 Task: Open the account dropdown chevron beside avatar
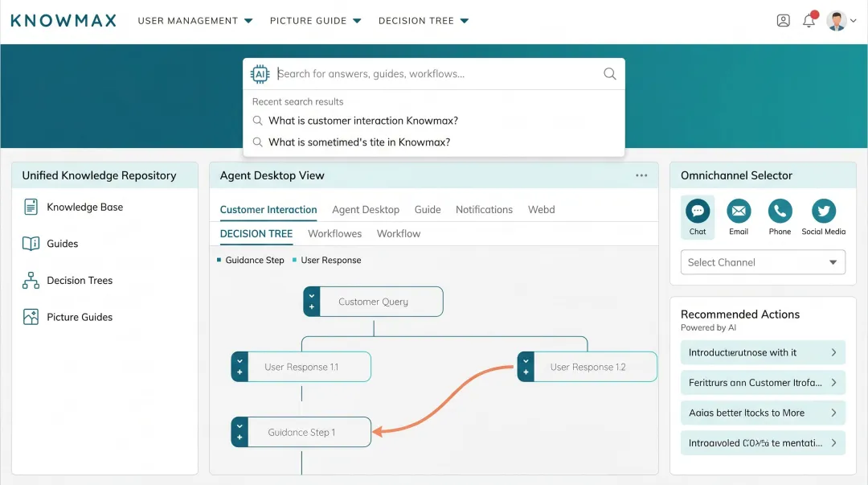[x=853, y=20]
